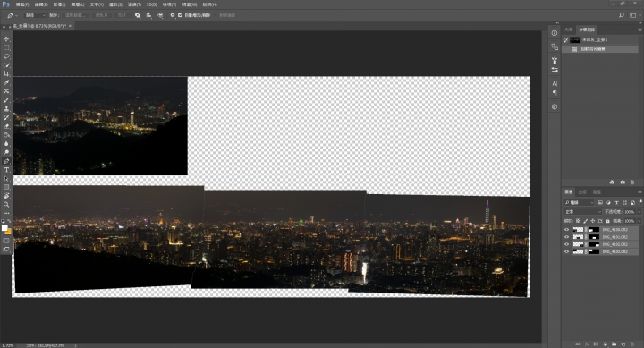644x348 pixels.
Task: Open the Character panel icon
Action: click(x=555, y=83)
